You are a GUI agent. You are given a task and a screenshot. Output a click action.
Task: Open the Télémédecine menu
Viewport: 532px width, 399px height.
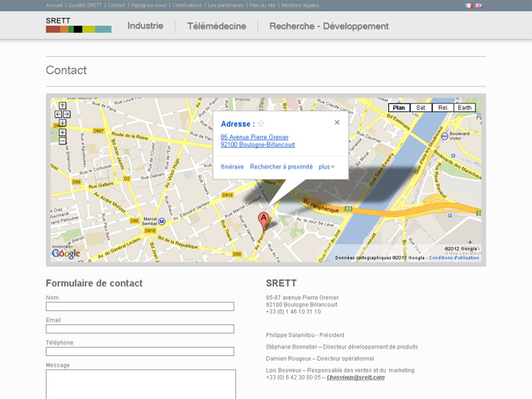tap(217, 26)
